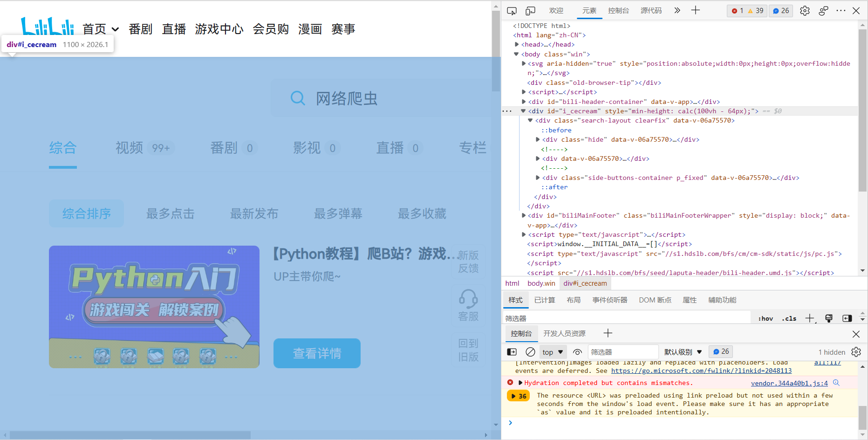The width and height of the screenshot is (868, 440).
Task: Add new style rule plus icon
Action: pyautogui.click(x=810, y=318)
